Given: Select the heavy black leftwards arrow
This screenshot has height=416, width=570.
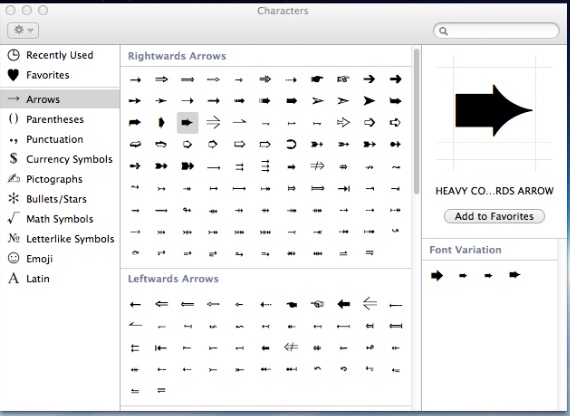Looking at the screenshot, I should [x=344, y=304].
